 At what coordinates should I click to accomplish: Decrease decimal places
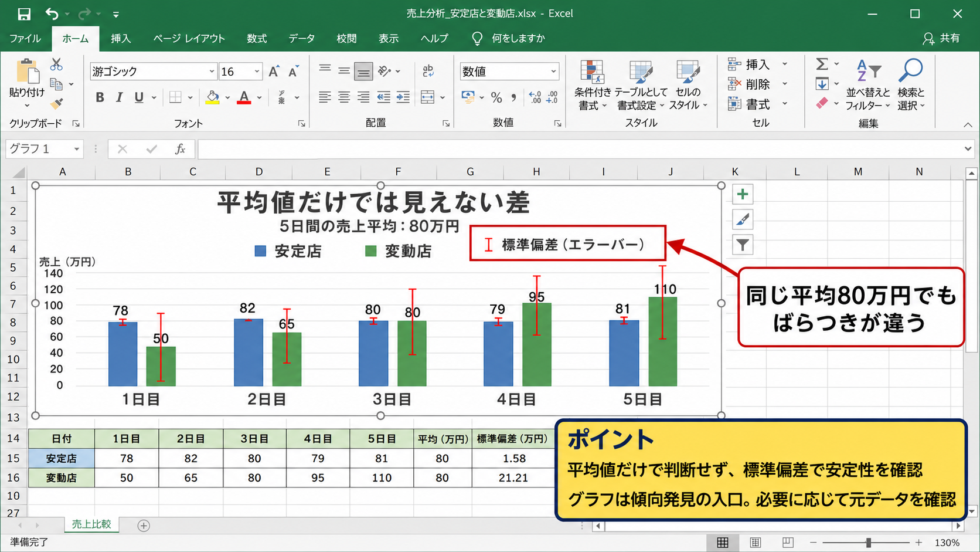552,97
